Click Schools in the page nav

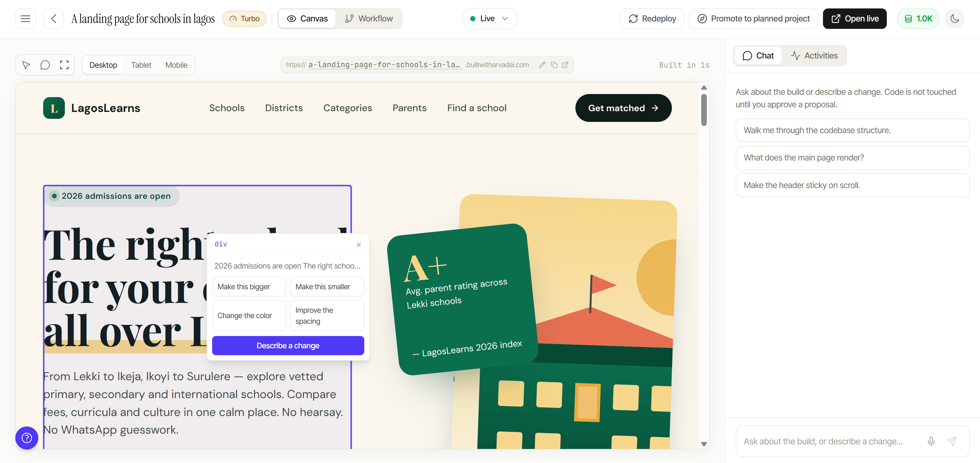(x=227, y=108)
